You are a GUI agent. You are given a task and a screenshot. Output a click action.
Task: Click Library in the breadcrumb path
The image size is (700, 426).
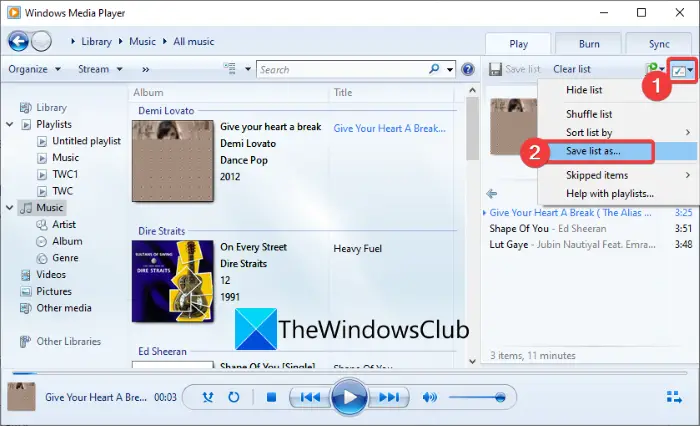coord(96,42)
